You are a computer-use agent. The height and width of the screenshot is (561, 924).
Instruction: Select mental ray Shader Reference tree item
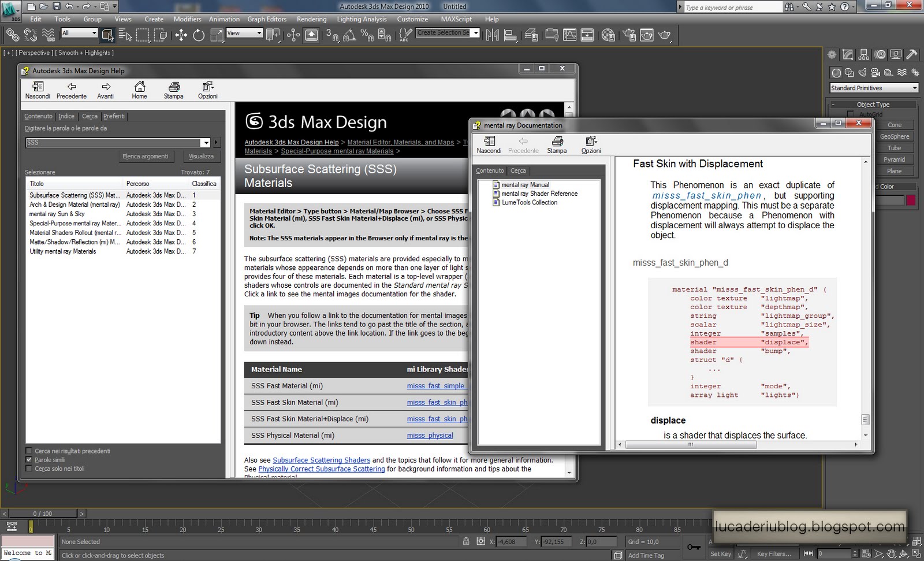point(539,194)
